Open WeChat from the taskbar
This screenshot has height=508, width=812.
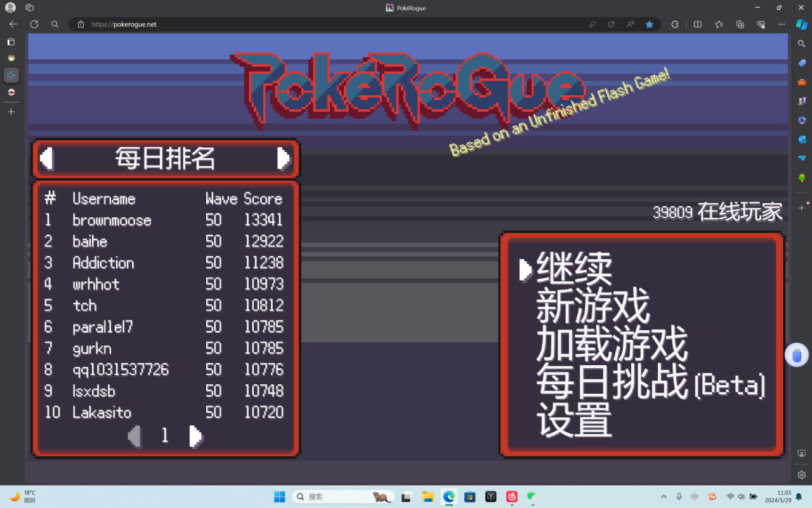tap(532, 497)
